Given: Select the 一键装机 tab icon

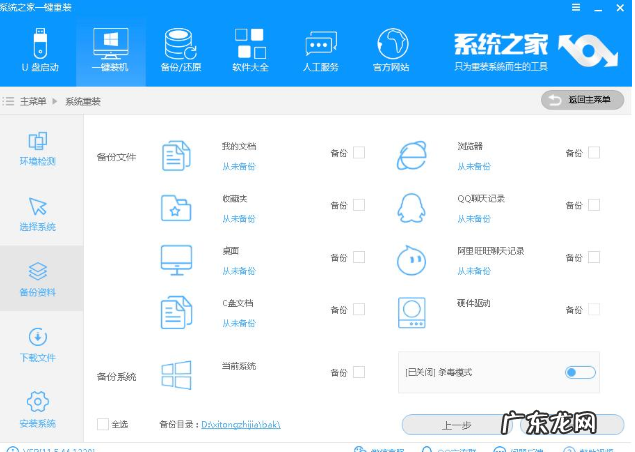Looking at the screenshot, I should 111,42.
